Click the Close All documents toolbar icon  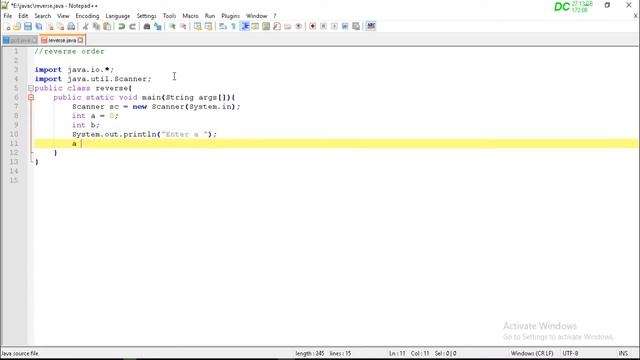coord(60,27)
